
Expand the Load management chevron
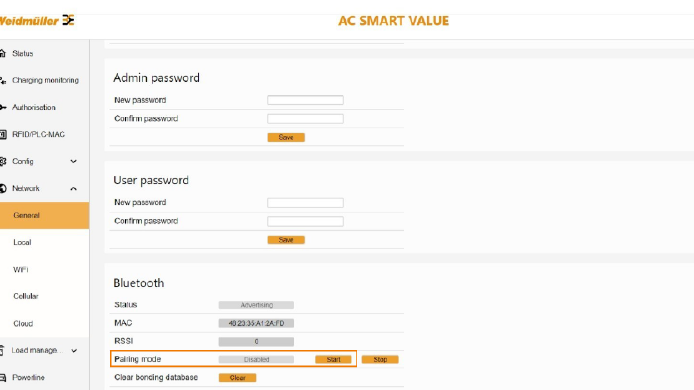click(x=74, y=351)
